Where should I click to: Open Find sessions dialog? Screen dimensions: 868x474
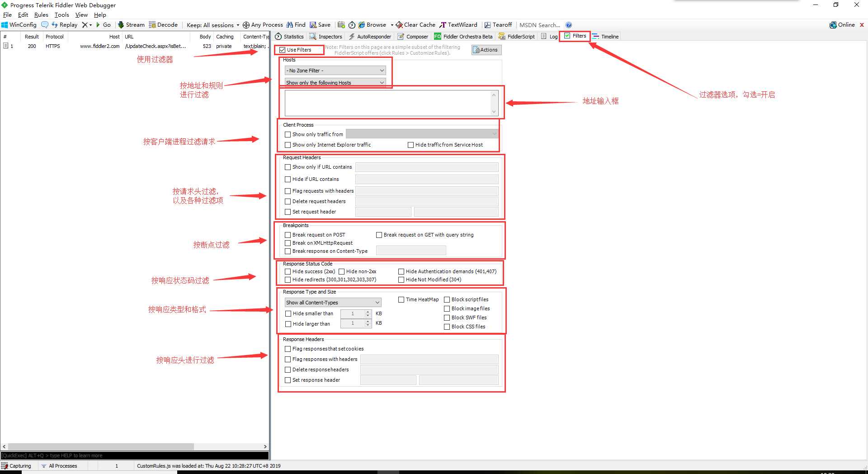point(296,25)
